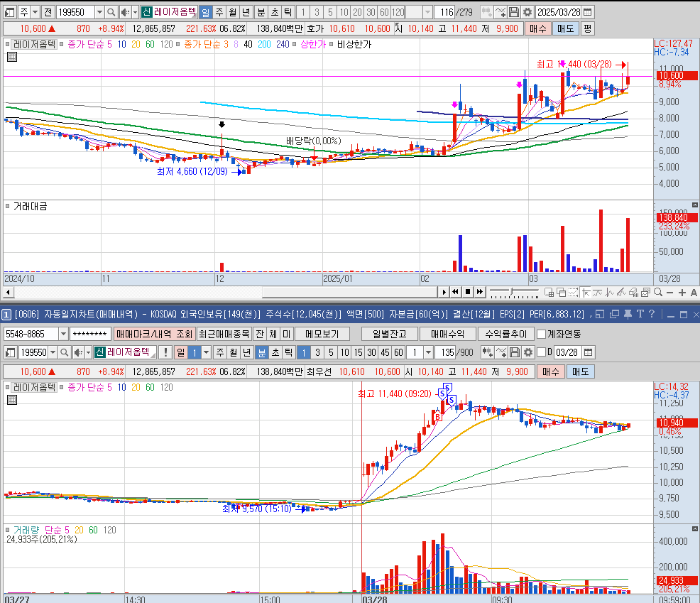
Task: Click 매매마크/내역 조회 button
Action: (x=155, y=334)
